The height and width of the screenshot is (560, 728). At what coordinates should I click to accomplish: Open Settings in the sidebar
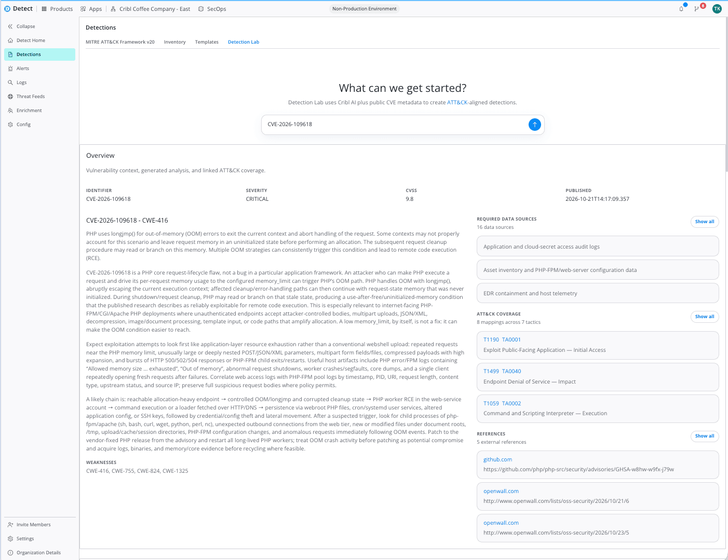tap(39, 539)
